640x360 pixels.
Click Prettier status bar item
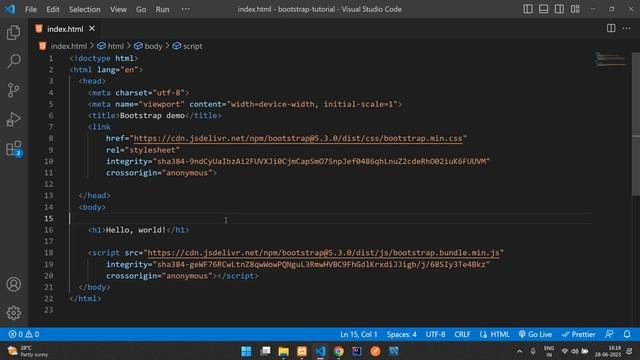[x=578, y=334]
